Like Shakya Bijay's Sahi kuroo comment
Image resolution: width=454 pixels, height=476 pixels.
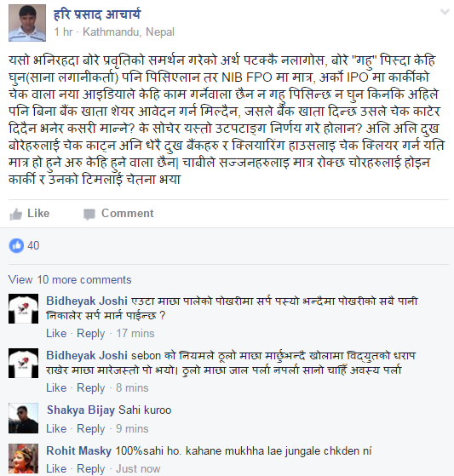(x=56, y=428)
